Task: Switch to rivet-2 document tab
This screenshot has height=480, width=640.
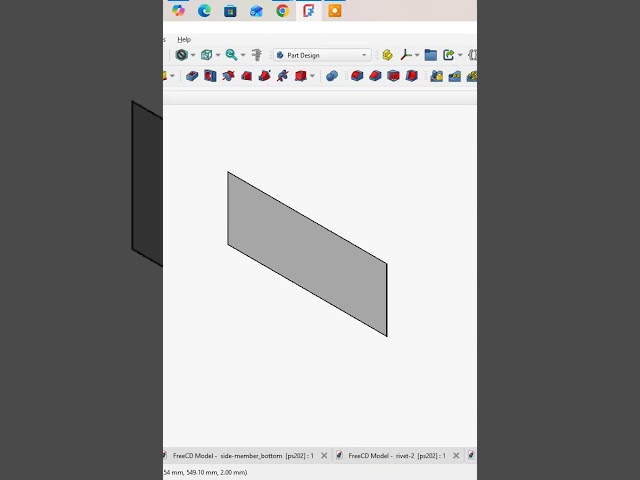Action: [397, 456]
